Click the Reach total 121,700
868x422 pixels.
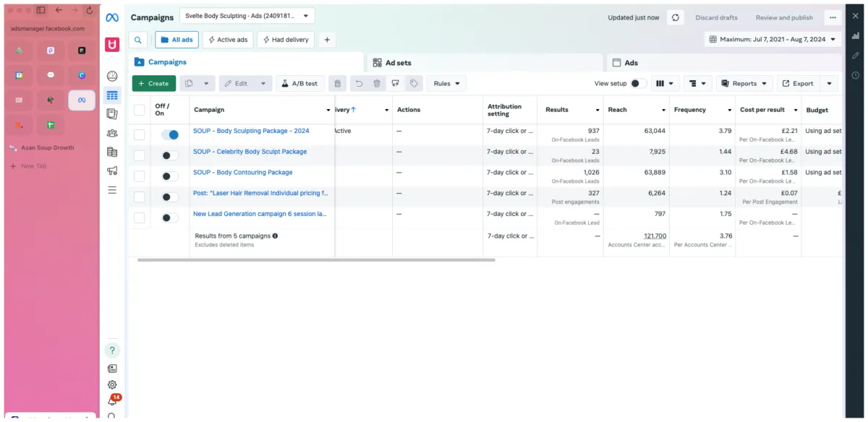(655, 236)
